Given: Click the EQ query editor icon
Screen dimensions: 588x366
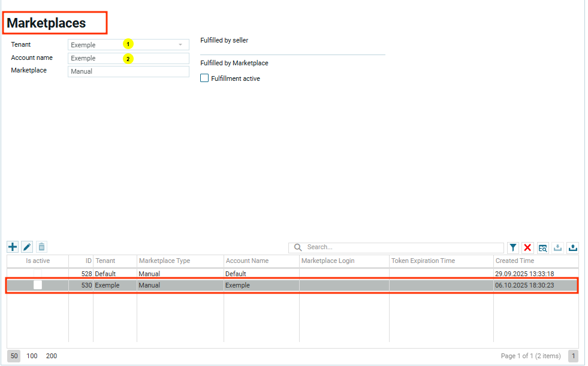Looking at the screenshot, I should [543, 247].
